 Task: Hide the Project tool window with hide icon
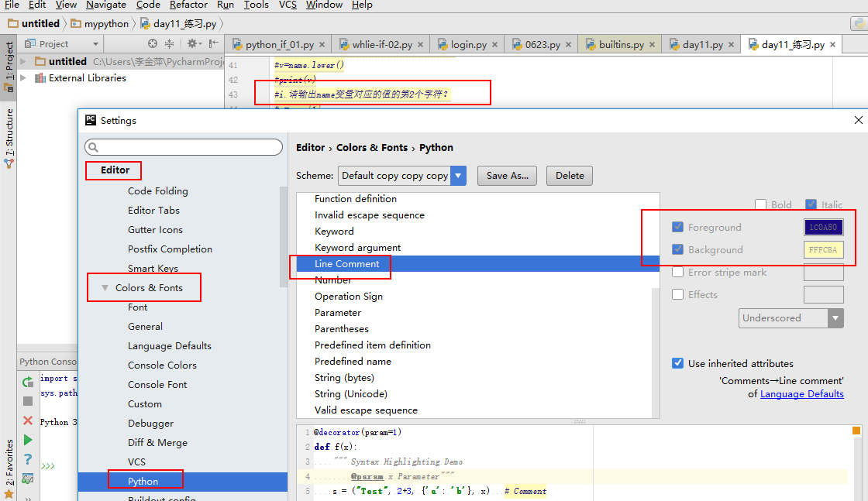[214, 43]
